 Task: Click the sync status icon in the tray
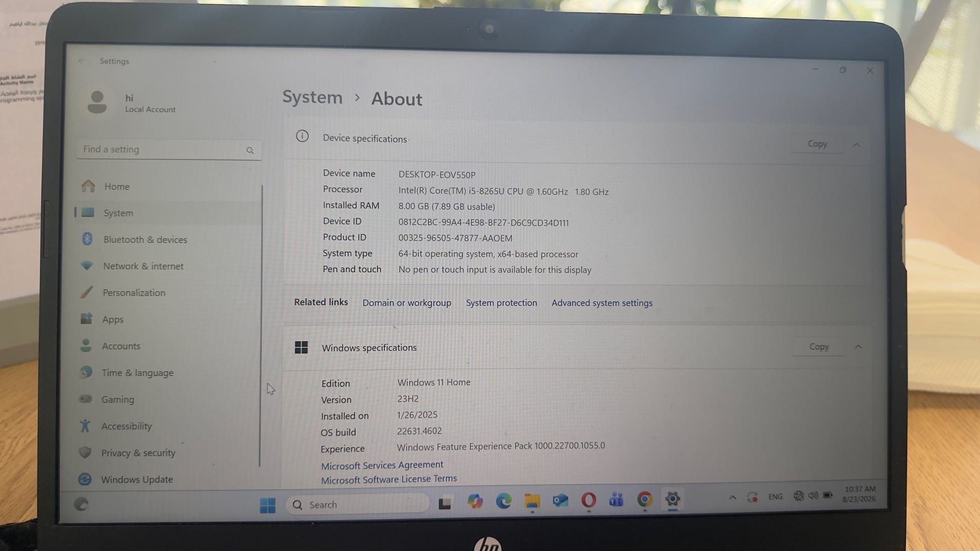[752, 497]
